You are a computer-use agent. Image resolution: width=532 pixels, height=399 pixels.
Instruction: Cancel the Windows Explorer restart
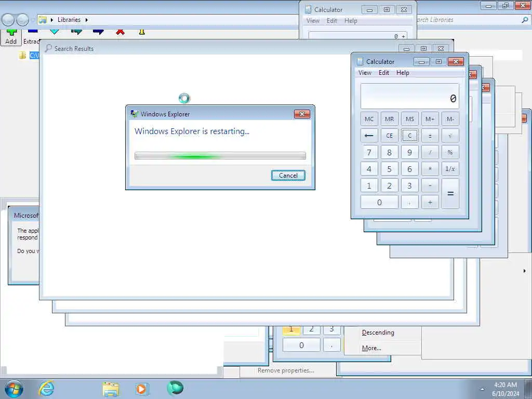click(288, 176)
